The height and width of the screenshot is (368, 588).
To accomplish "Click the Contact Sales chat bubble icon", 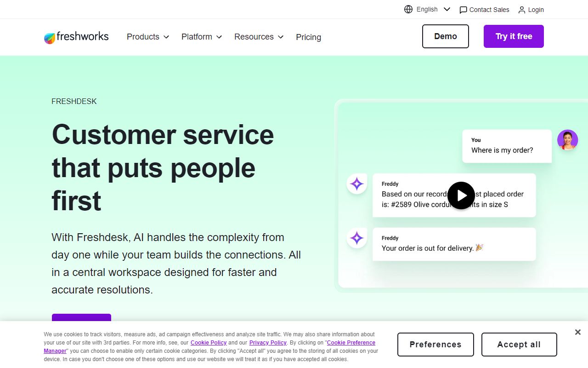I will pyautogui.click(x=463, y=9).
